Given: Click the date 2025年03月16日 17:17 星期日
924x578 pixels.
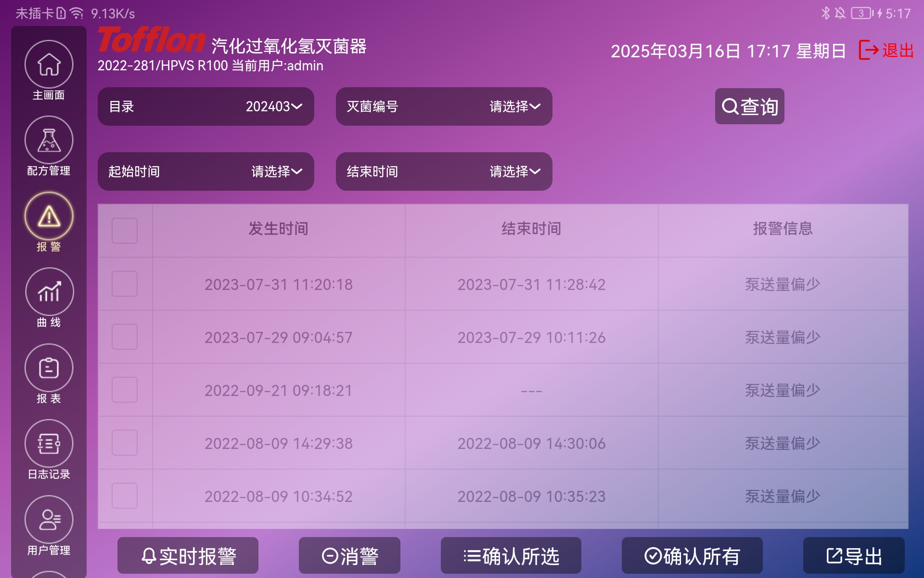Looking at the screenshot, I should tap(728, 51).
